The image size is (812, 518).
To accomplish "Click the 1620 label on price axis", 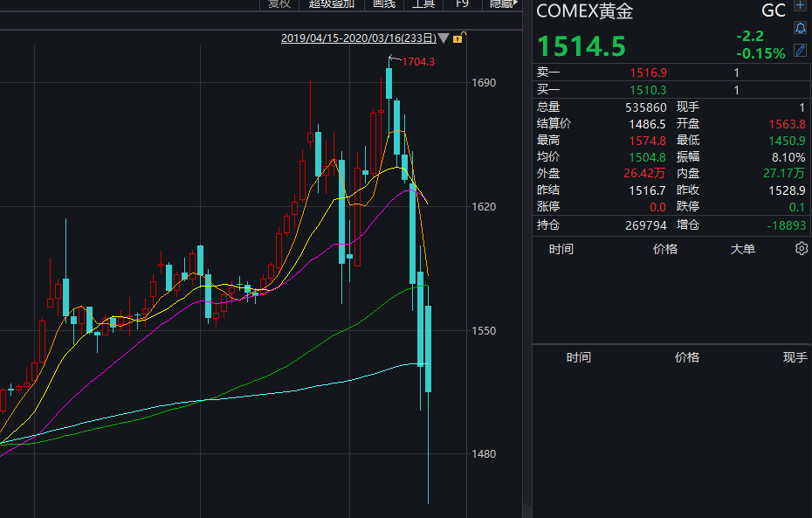I will (x=483, y=207).
